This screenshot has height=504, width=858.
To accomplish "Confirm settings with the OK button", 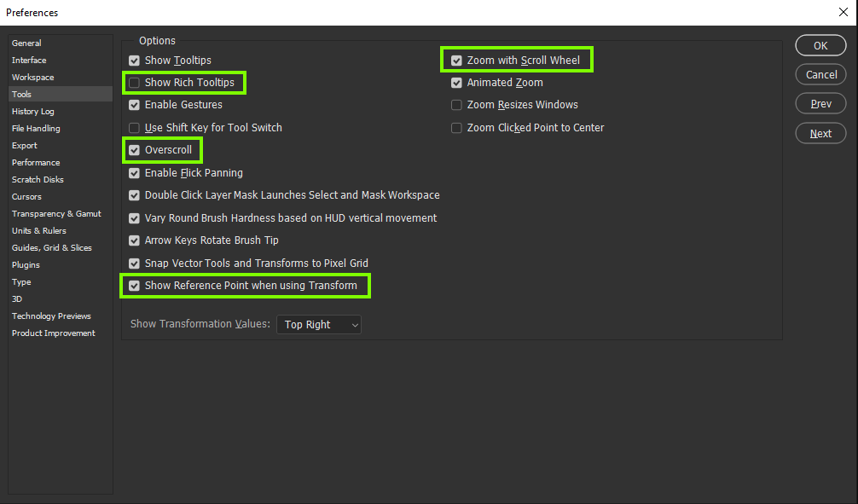I will (820, 45).
